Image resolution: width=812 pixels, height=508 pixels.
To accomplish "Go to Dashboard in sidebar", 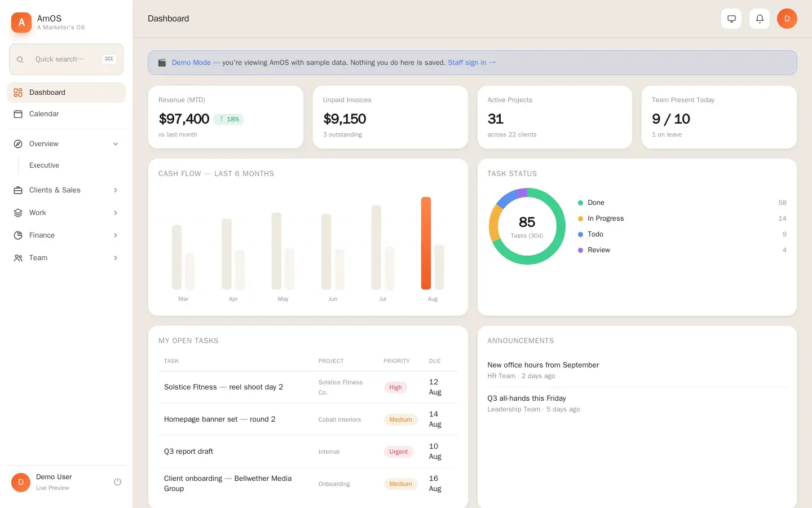I will point(66,93).
